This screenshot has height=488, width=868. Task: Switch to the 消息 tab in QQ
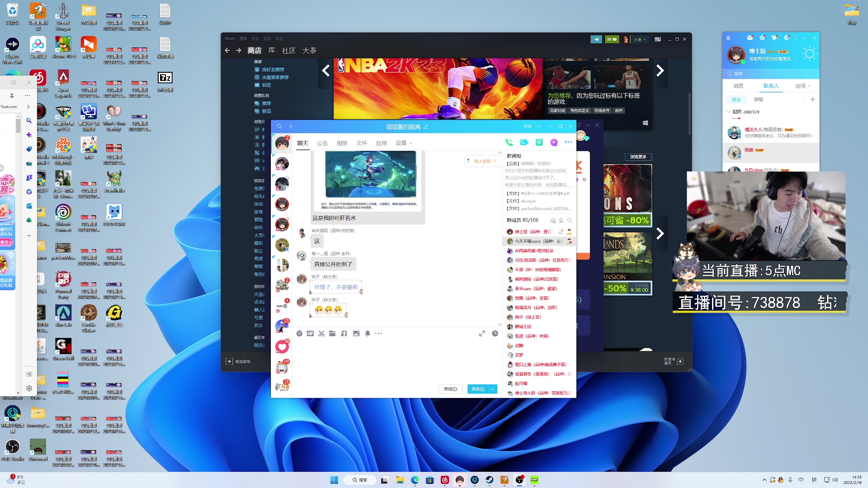[738, 86]
